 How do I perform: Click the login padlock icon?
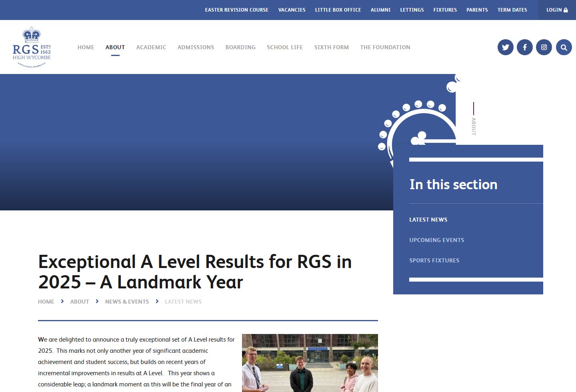click(x=566, y=10)
